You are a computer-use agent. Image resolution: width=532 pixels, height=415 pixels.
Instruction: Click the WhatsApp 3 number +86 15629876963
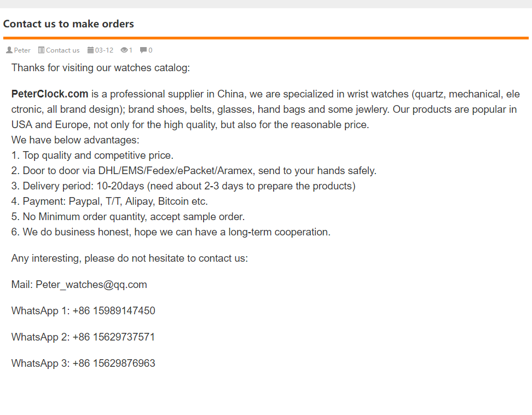tap(114, 363)
